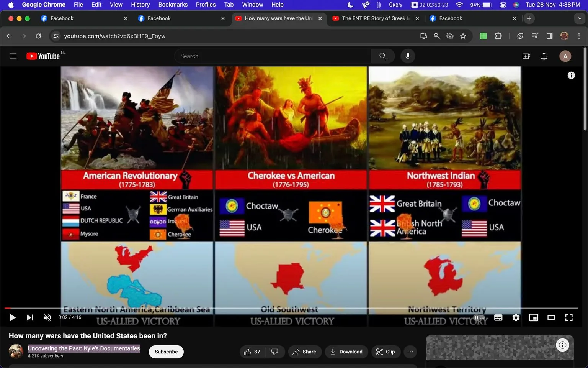Subscribe to Uncovering the Past channel

(x=166, y=352)
